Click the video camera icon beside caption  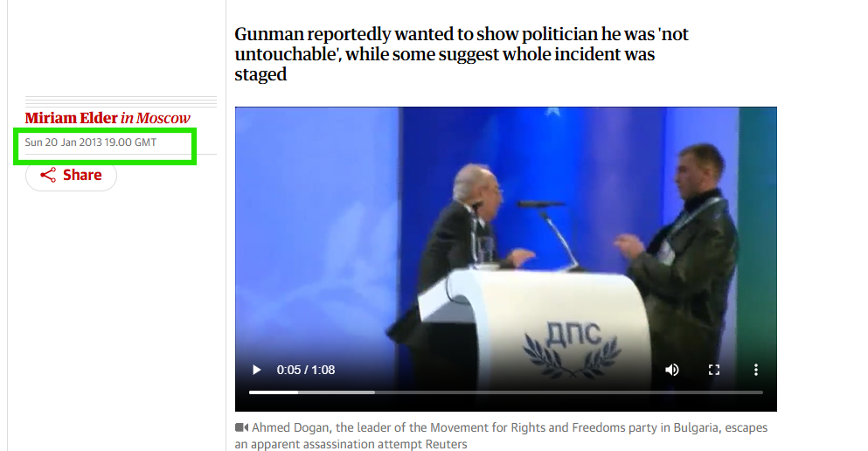241,427
